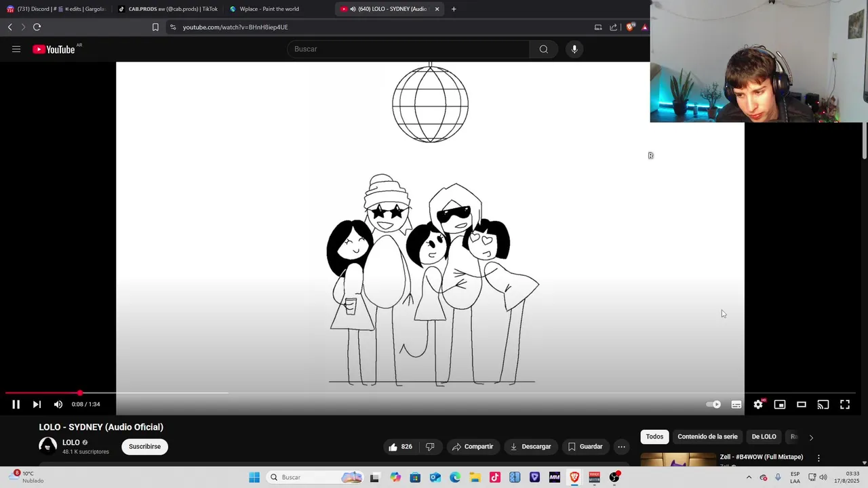The height and width of the screenshot is (488, 868).
Task: Skip to the next video
Action: click(37, 405)
